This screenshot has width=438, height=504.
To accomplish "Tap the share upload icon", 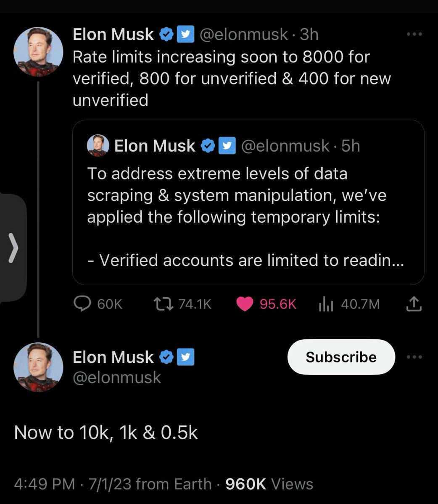I will [414, 304].
